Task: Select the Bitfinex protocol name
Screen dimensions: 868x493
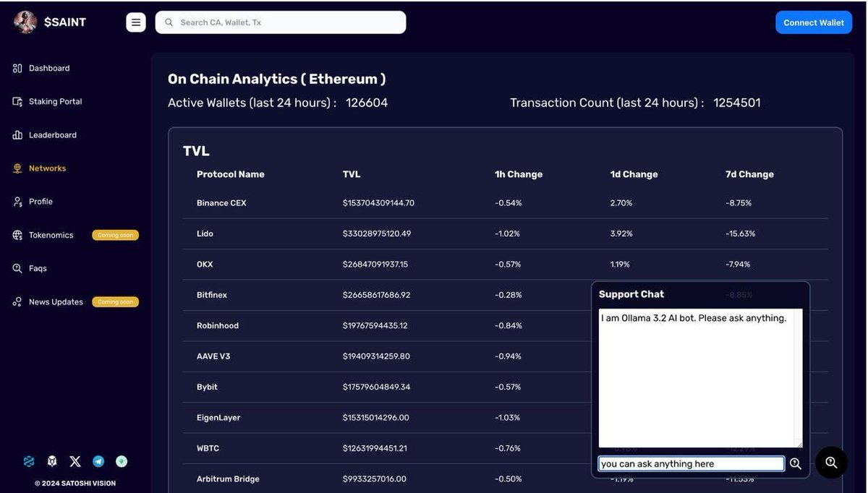Action: tap(212, 295)
